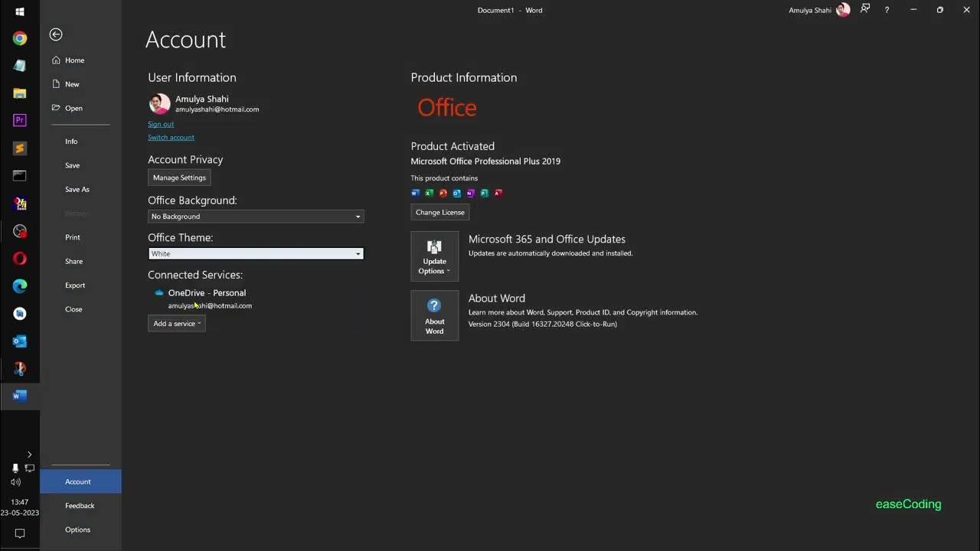Image resolution: width=980 pixels, height=551 pixels.
Task: Launch Microsoft Edge from the taskbar
Action: [20, 286]
